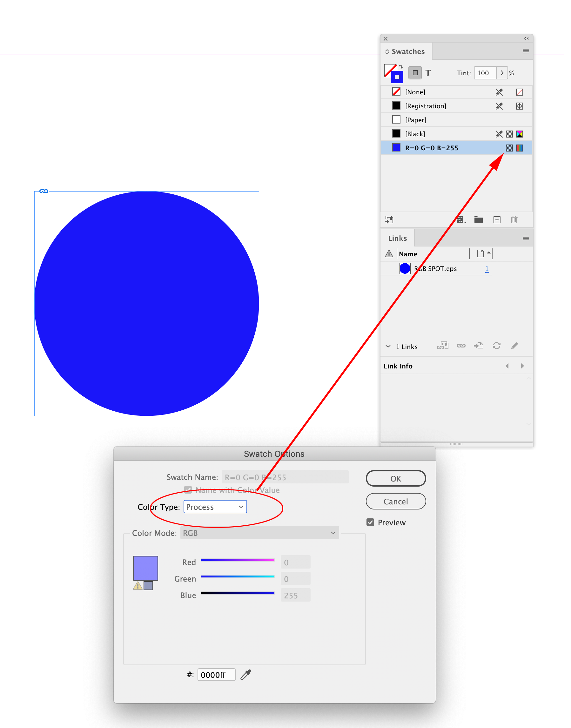Click the OK button
This screenshot has width=571, height=728.
395,478
